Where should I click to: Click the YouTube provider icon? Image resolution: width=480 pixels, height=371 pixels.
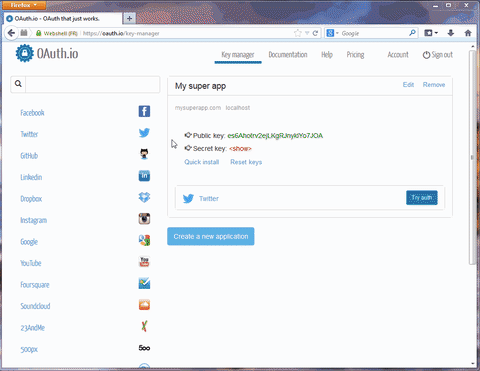[x=144, y=262]
